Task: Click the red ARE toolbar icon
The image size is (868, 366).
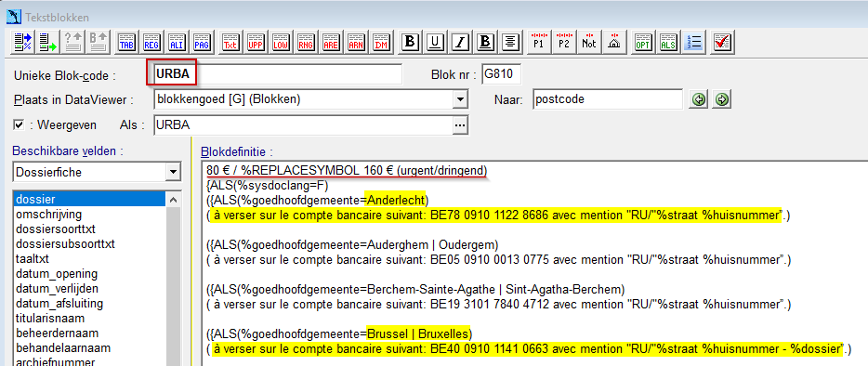Action: 331,42
